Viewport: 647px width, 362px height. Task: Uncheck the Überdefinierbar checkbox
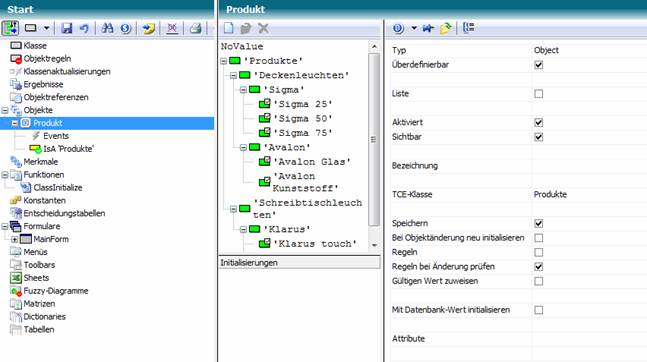(x=538, y=65)
